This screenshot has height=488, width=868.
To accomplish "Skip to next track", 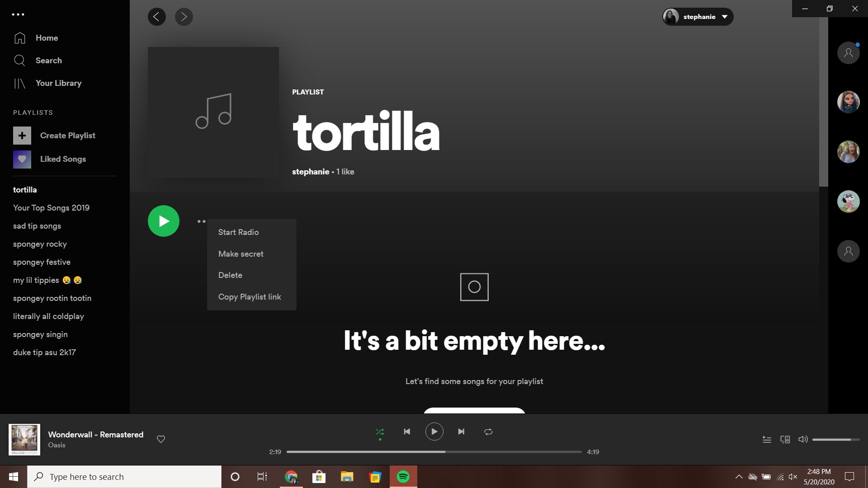I will click(461, 432).
